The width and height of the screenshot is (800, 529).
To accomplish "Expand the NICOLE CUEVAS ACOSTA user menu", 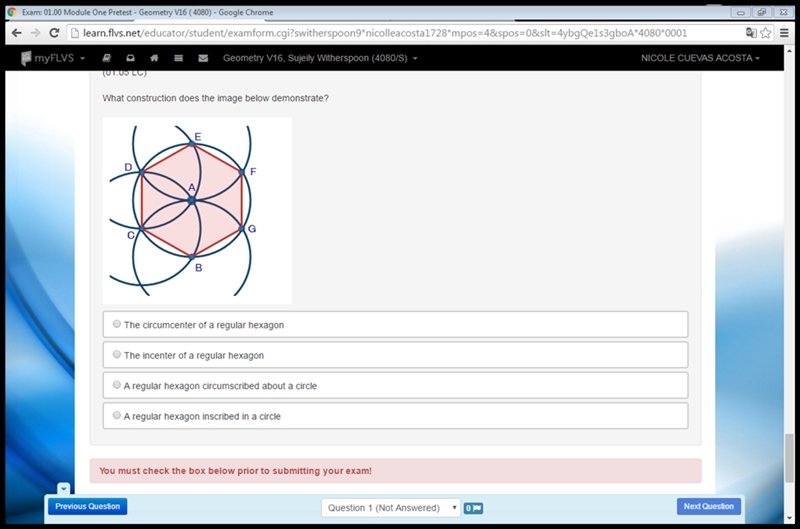I will pyautogui.click(x=700, y=58).
